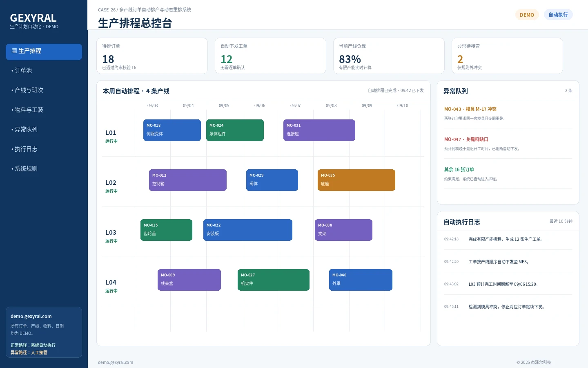Screen dimensions: 588x368
Task: Select MO-027 机架件 bar
Action: click(x=274, y=280)
